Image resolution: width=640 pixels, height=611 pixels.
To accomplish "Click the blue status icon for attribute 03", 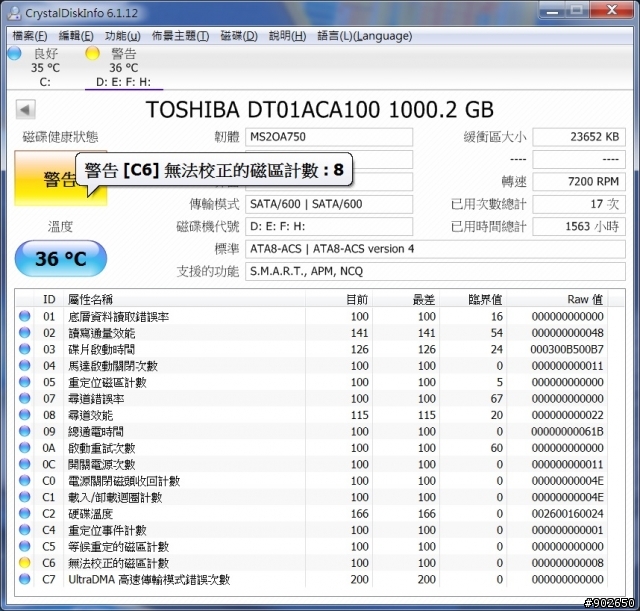I will (x=24, y=349).
